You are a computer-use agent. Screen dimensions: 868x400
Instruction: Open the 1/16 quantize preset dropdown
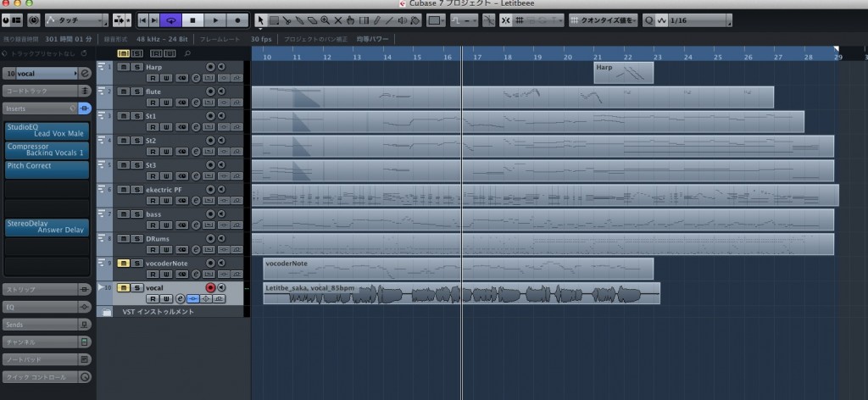[699, 20]
